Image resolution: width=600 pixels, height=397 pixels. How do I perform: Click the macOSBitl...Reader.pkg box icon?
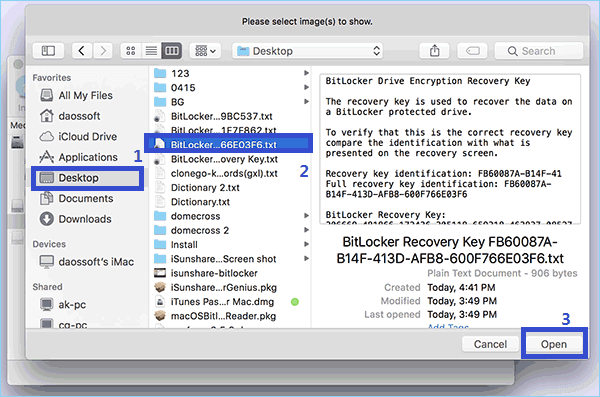[x=160, y=316]
